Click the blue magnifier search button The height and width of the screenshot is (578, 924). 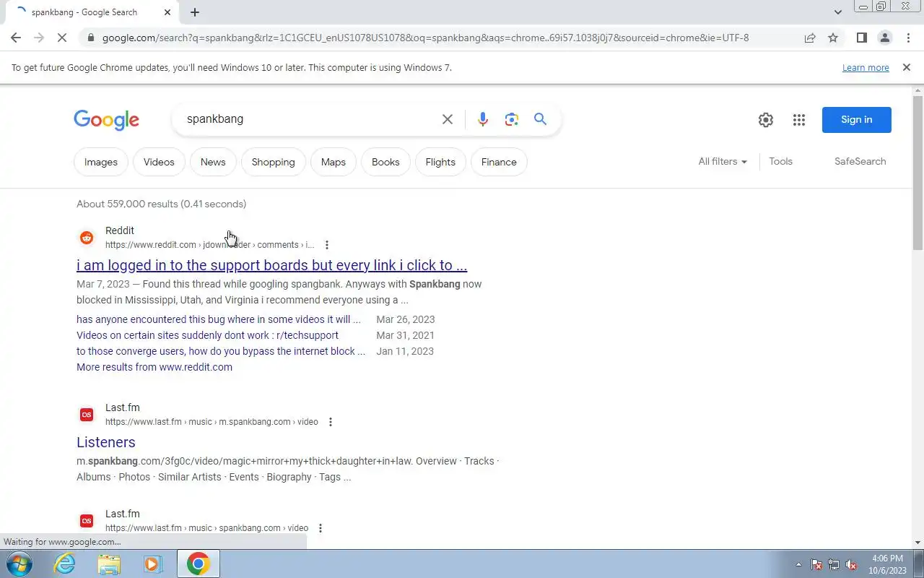point(540,119)
